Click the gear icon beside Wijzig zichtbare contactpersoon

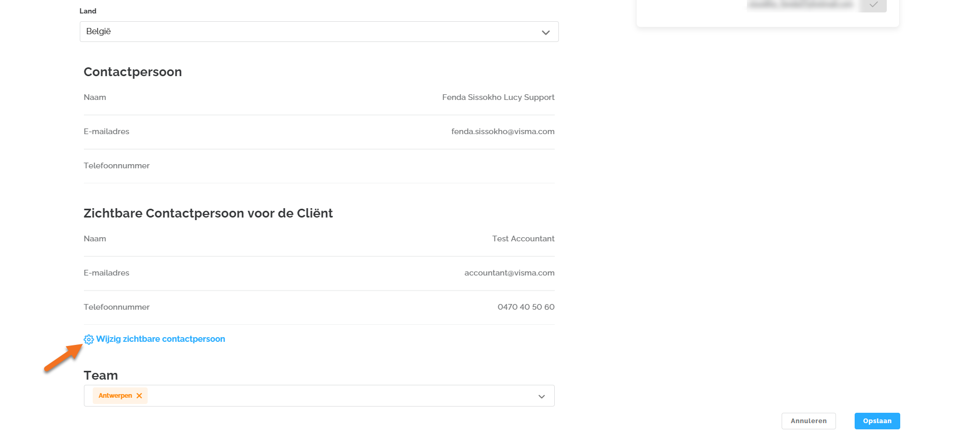click(89, 340)
